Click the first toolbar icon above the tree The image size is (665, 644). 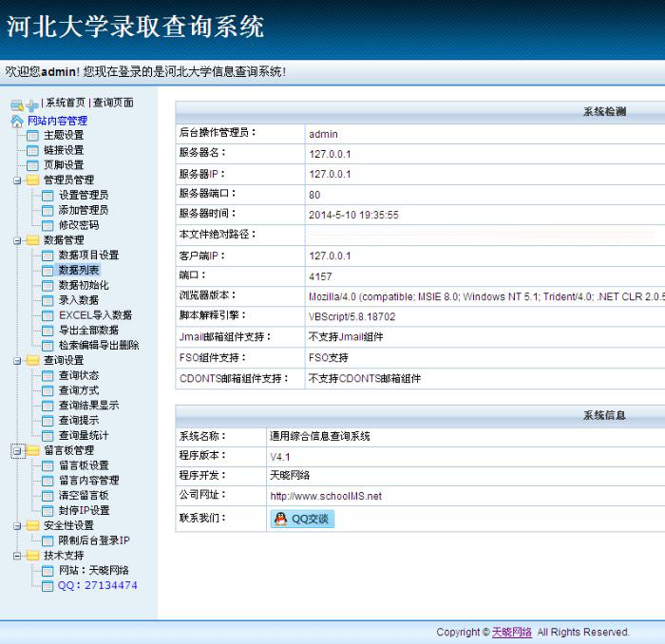(x=16, y=104)
